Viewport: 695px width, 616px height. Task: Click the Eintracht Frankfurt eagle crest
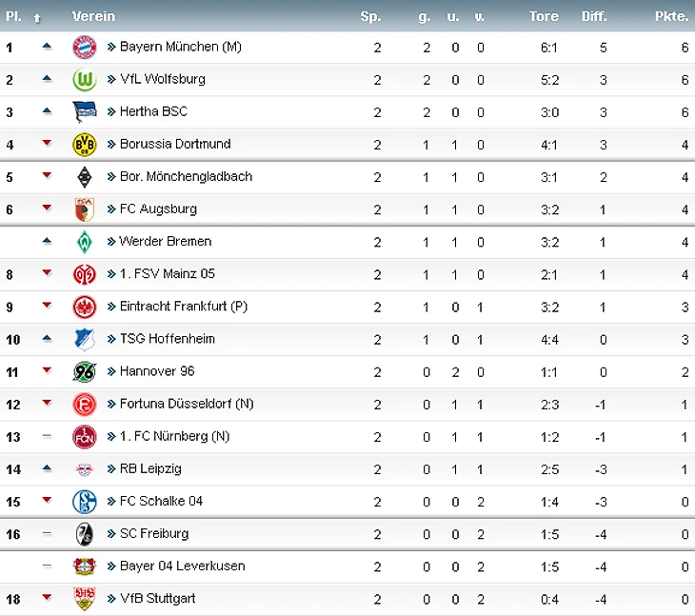(x=85, y=307)
